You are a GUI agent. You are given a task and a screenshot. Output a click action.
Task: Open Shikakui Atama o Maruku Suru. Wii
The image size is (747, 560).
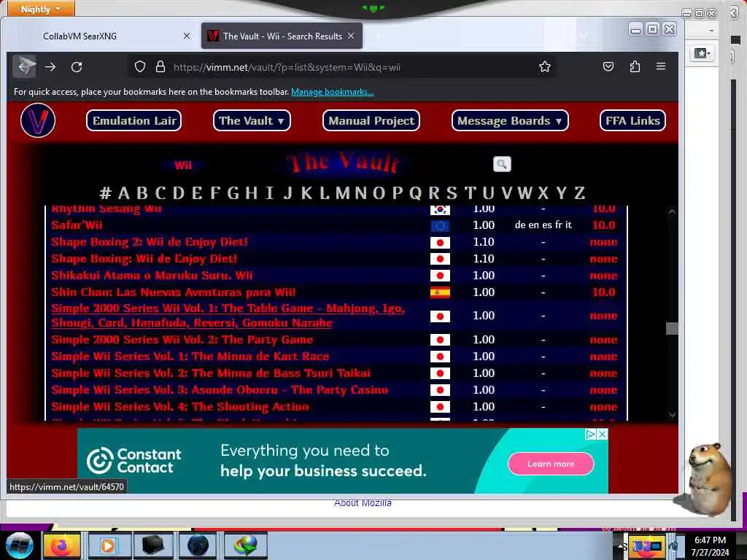click(x=152, y=275)
